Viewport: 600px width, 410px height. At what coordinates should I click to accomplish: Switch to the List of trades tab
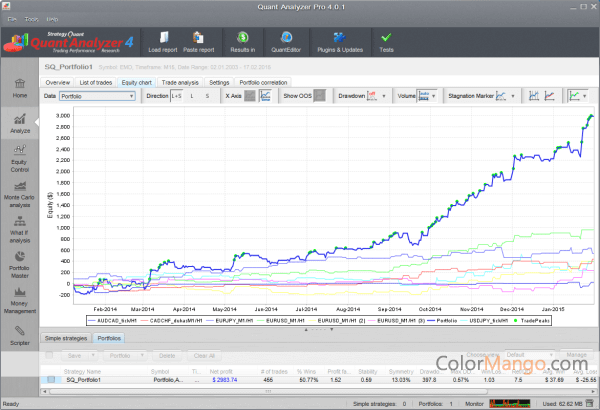click(96, 82)
